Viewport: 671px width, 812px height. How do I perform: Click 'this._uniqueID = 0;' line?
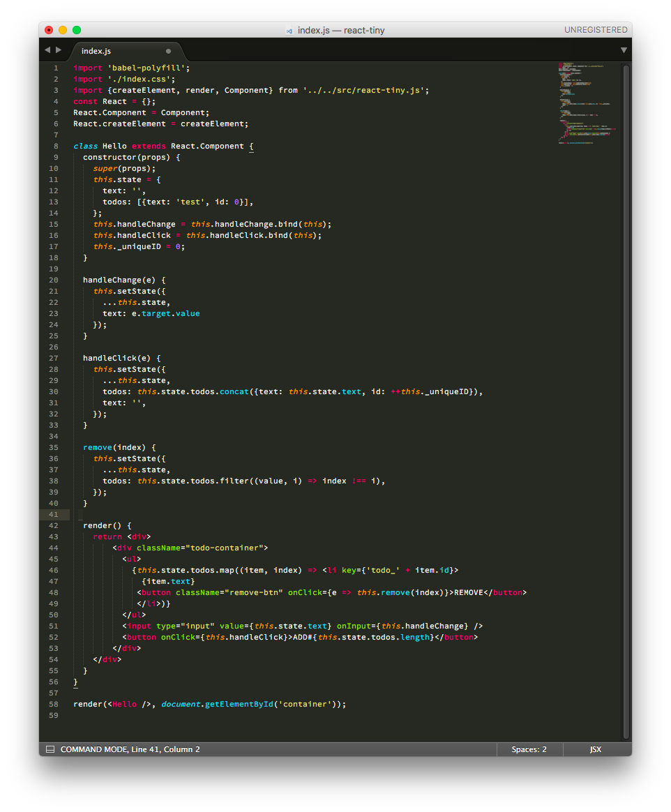click(x=139, y=246)
